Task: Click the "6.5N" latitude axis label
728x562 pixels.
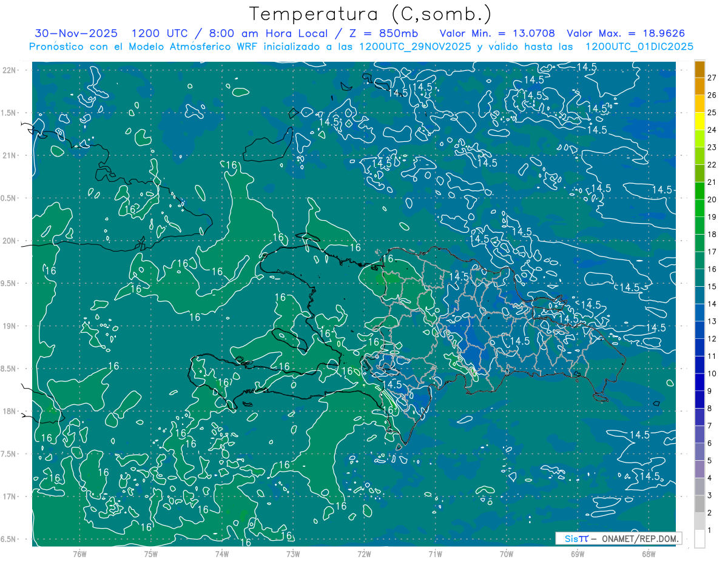Action: coord(8,539)
